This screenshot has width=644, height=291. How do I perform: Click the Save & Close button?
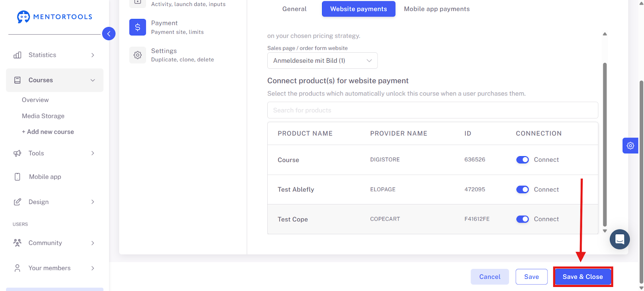click(583, 277)
